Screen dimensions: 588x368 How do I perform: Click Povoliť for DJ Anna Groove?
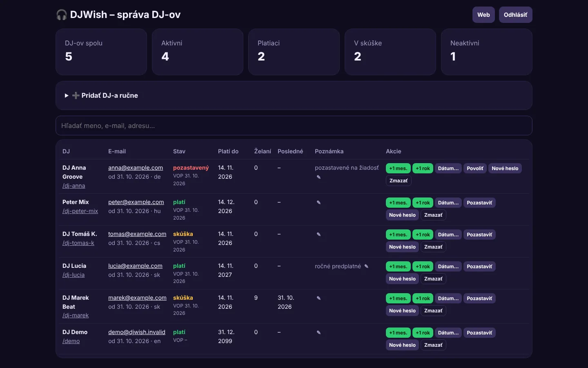pos(475,168)
